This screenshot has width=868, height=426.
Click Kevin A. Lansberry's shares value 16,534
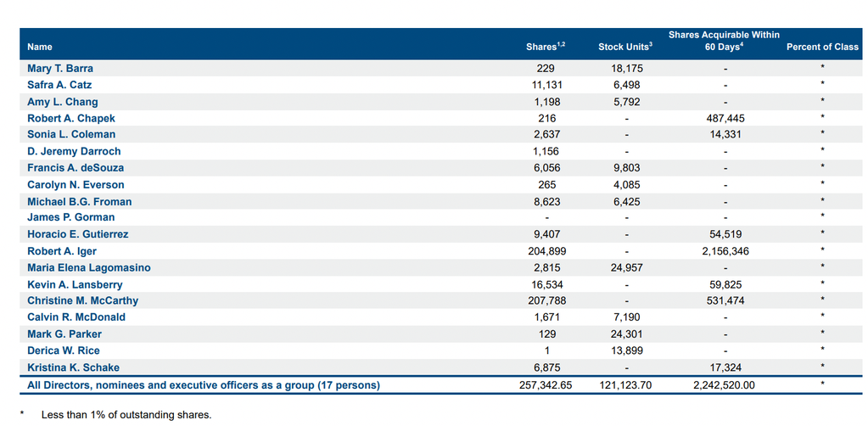[546, 284]
